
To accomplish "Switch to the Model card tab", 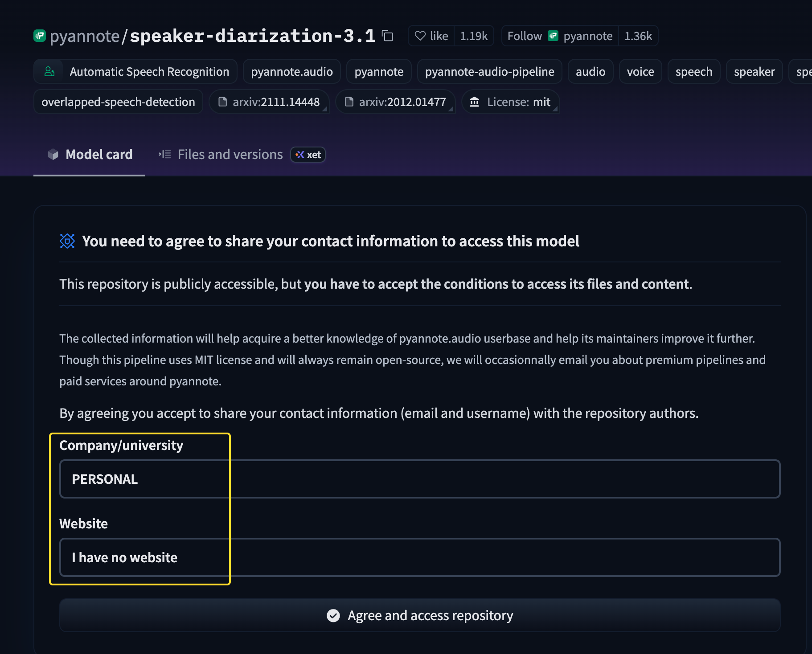I will click(x=90, y=155).
